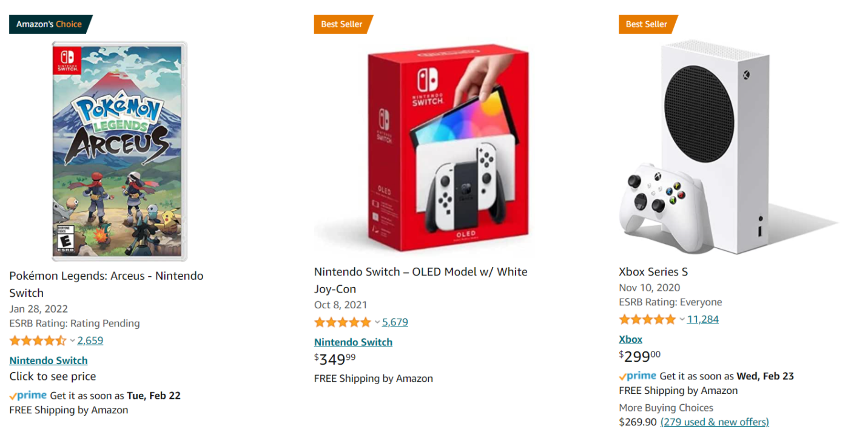868x437 pixels.
Task: Expand rating chevron next to 5,679 reviews
Action: coord(377,322)
